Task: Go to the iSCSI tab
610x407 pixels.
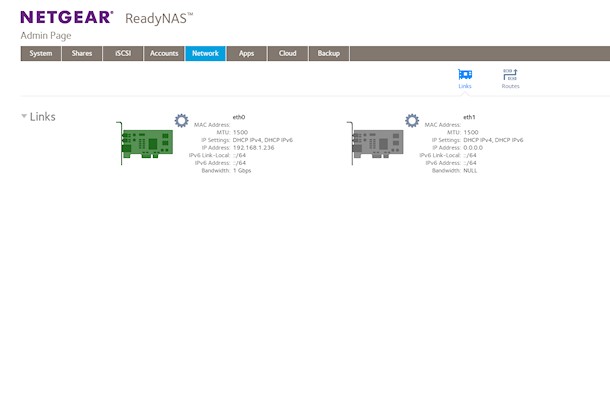Action: coord(121,54)
